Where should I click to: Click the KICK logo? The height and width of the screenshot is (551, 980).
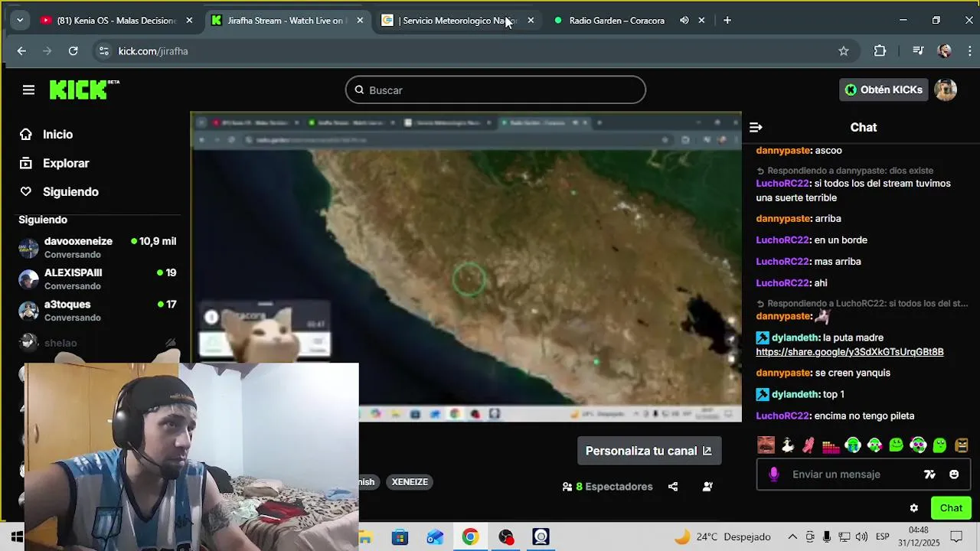[84, 90]
